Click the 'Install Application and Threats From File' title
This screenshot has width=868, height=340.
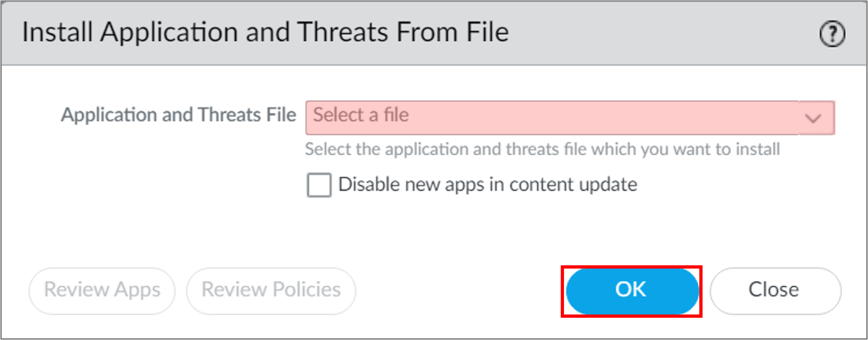coord(265,32)
